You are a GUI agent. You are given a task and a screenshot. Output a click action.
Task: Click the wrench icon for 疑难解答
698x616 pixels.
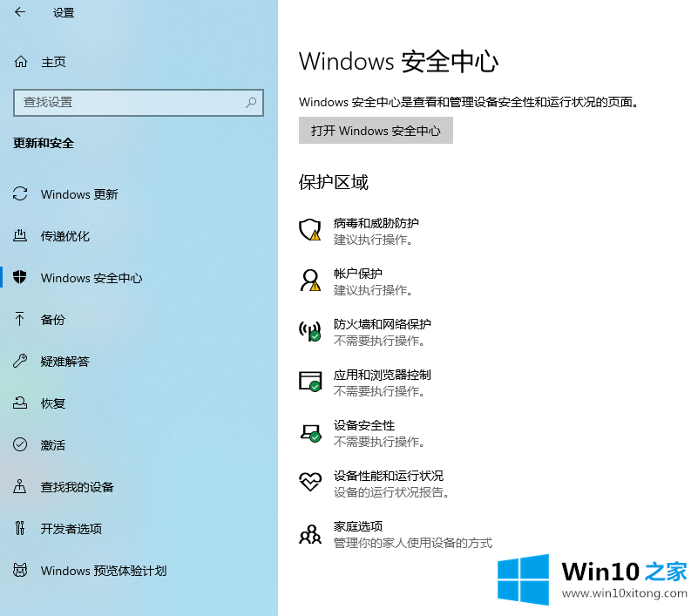[20, 361]
